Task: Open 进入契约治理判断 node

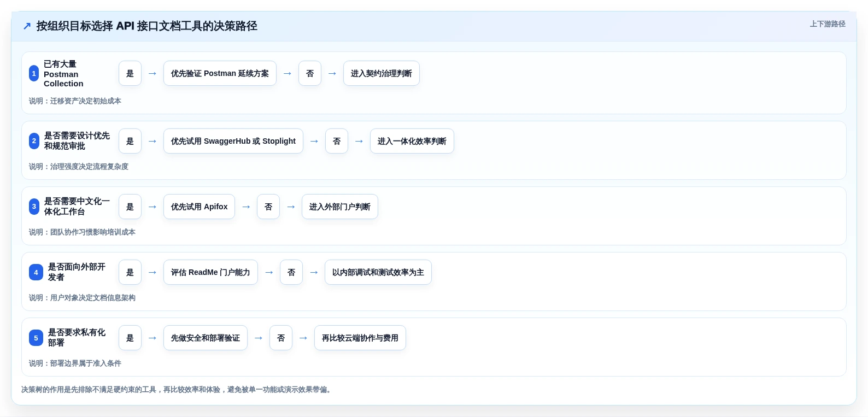Action: pyautogui.click(x=382, y=73)
